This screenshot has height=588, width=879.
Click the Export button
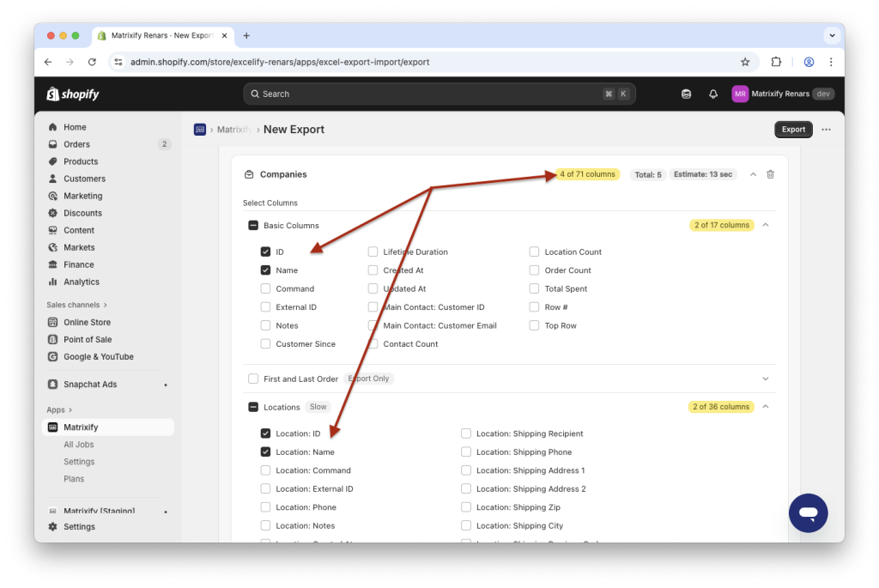pyautogui.click(x=792, y=129)
